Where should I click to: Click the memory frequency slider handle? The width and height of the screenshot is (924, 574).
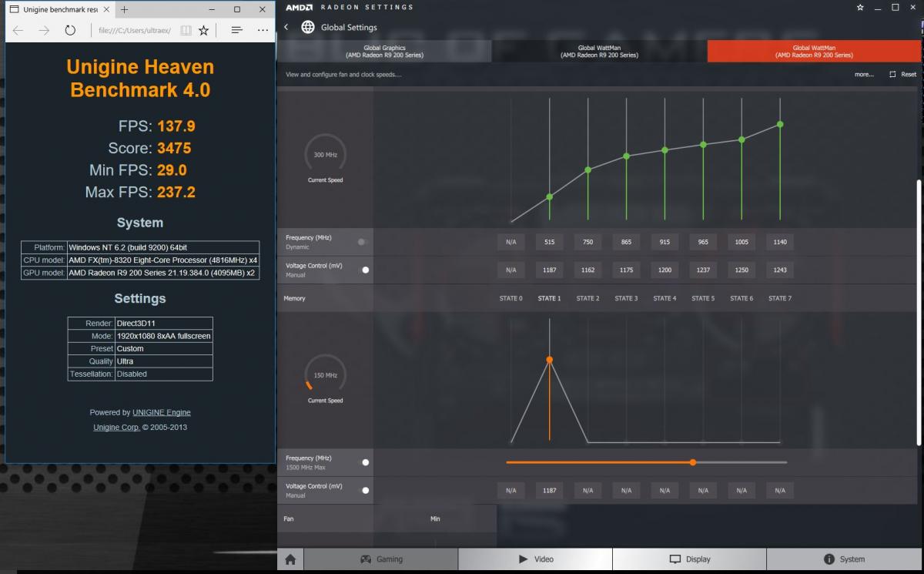pyautogui.click(x=693, y=462)
